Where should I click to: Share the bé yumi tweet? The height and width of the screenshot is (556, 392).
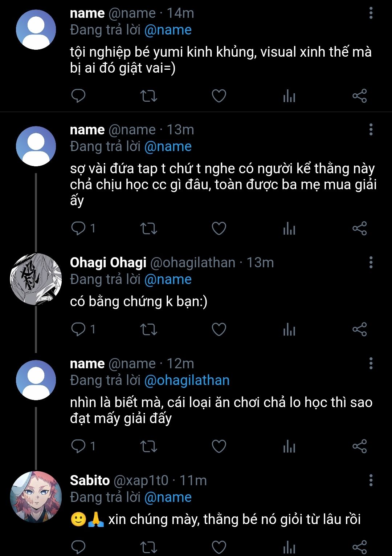pos(360,96)
